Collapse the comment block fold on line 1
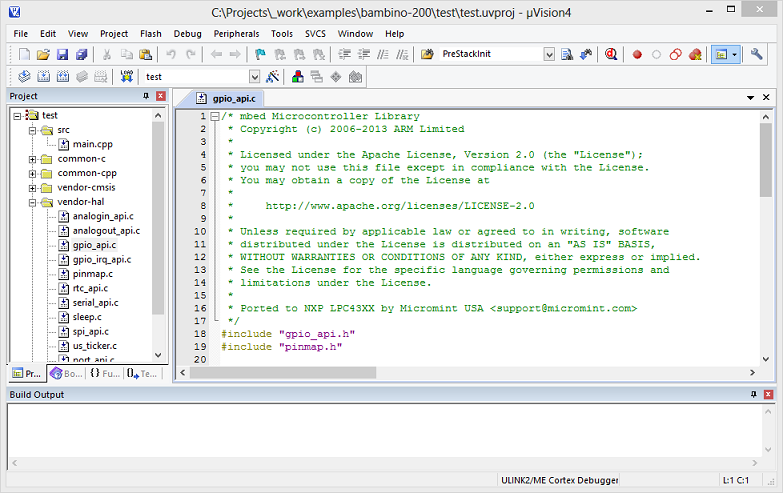 (215, 116)
